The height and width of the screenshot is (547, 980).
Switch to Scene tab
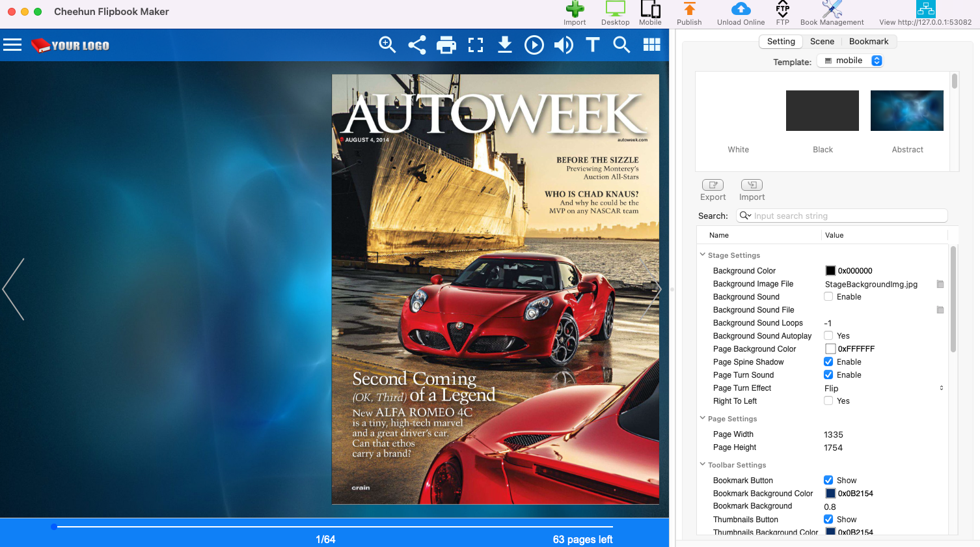tap(822, 42)
